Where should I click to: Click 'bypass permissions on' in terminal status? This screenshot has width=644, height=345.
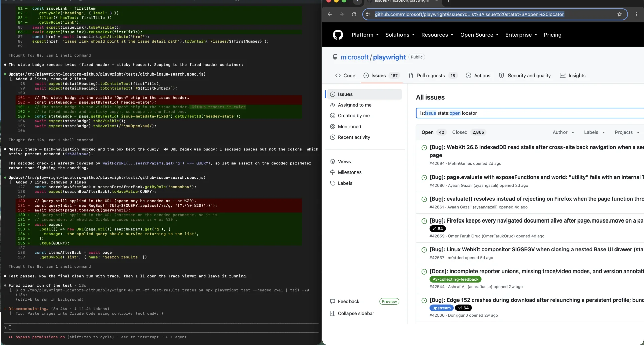click(x=40, y=337)
